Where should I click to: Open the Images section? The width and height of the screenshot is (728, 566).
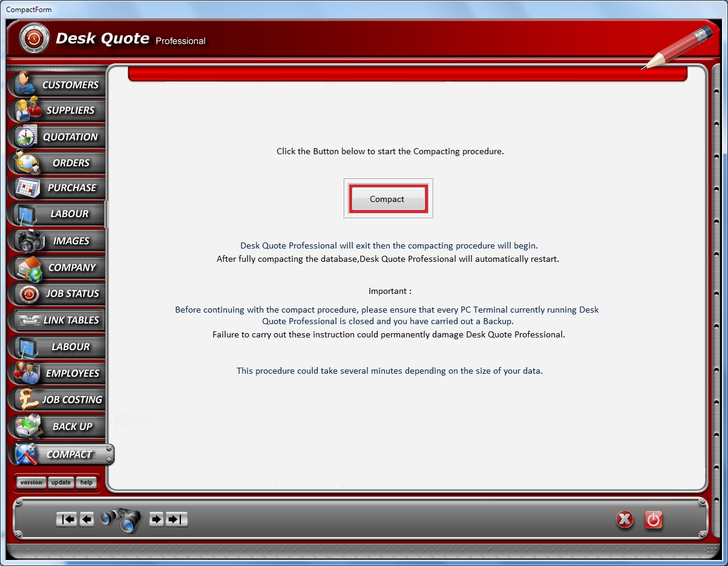pos(57,241)
